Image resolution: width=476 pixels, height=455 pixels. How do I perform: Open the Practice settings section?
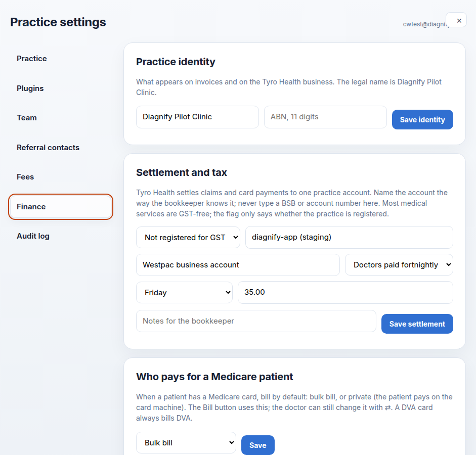[x=61, y=59]
